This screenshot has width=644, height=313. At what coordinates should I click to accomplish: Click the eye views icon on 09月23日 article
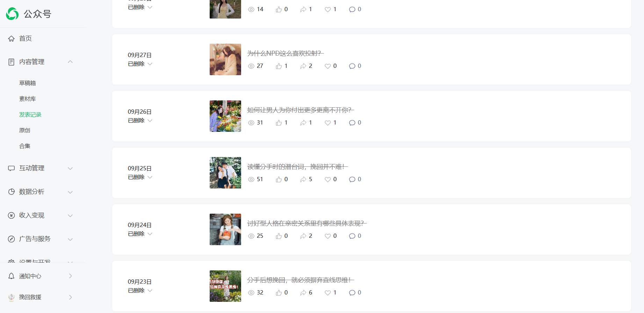click(x=251, y=293)
